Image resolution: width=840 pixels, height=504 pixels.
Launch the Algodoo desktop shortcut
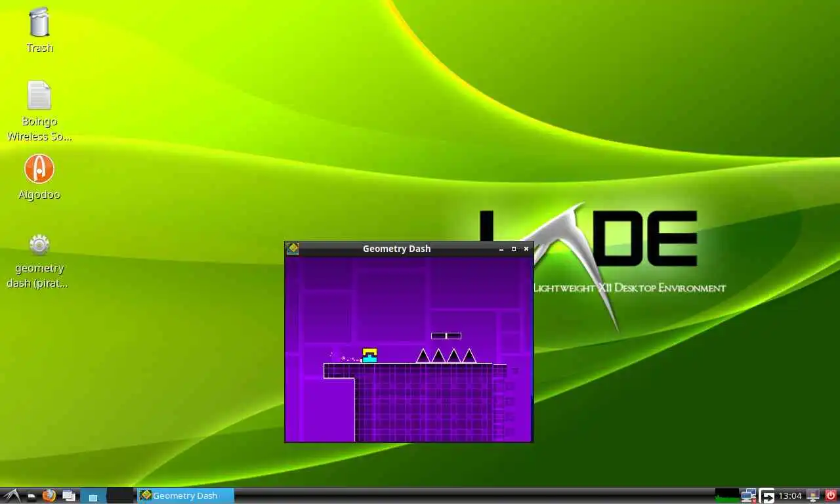[x=39, y=169]
